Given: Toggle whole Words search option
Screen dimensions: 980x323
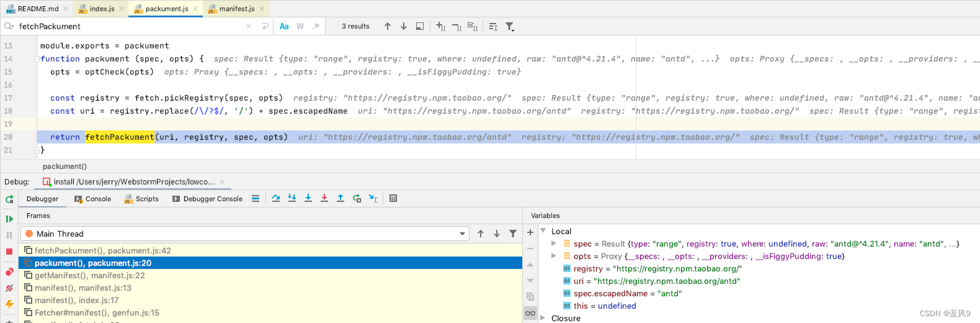Looking at the screenshot, I should (x=300, y=26).
